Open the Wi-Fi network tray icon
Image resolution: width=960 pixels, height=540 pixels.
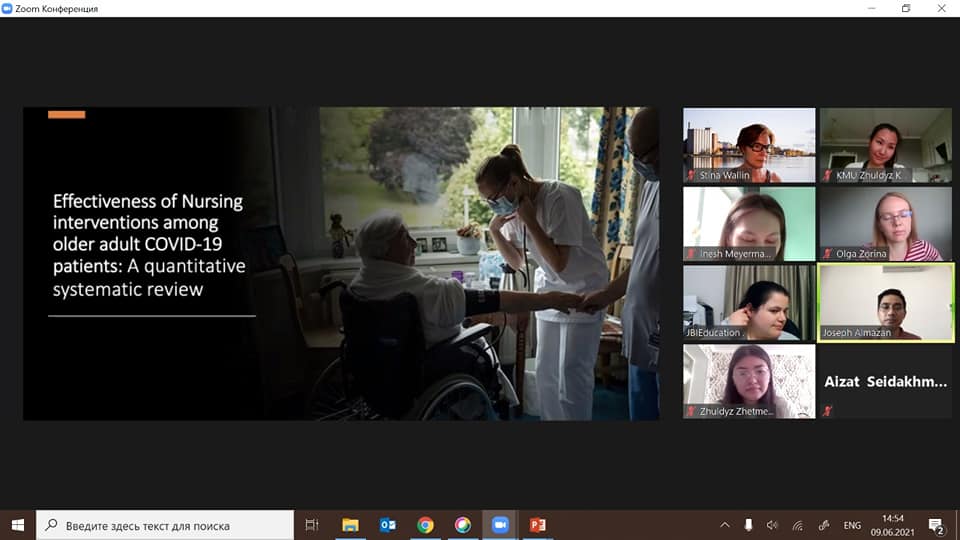[797, 525]
